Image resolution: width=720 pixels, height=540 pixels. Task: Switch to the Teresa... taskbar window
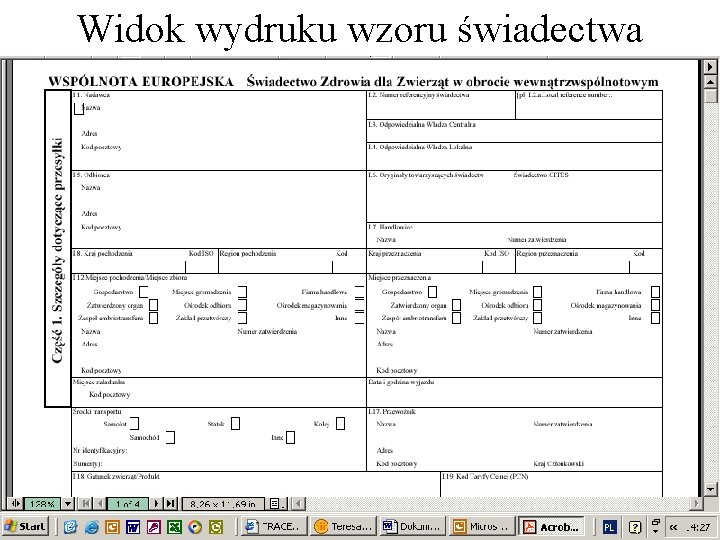(x=343, y=526)
